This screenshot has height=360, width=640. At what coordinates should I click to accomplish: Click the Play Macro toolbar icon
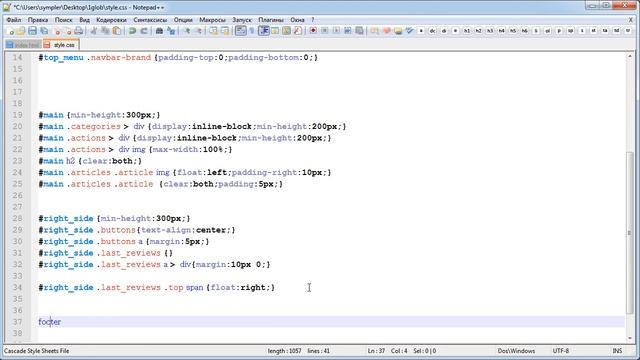[336, 31]
